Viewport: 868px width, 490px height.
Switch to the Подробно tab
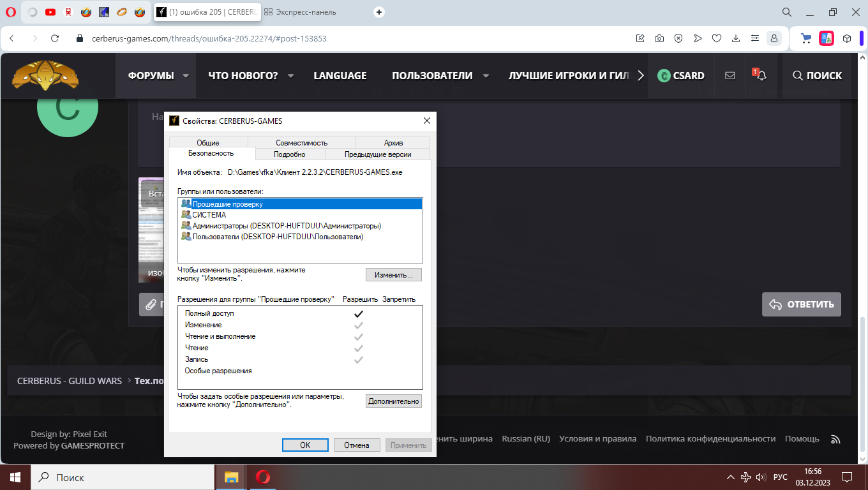(x=290, y=154)
